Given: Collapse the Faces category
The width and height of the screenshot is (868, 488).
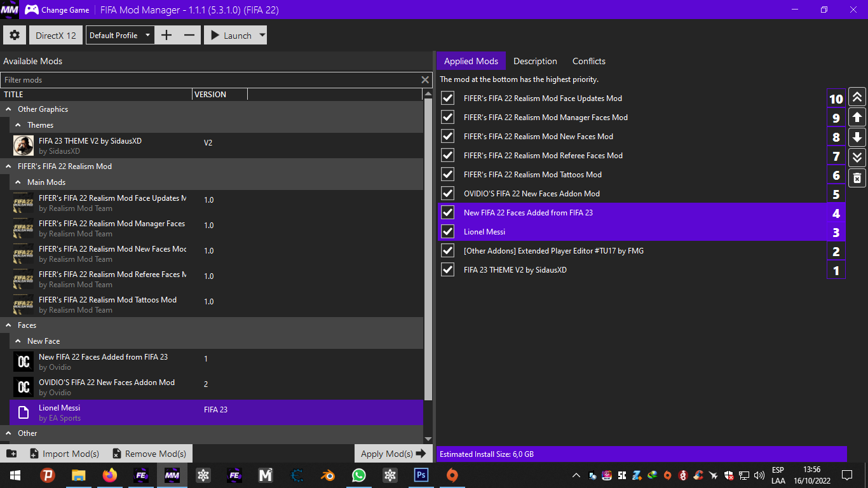Looking at the screenshot, I should pos(9,325).
